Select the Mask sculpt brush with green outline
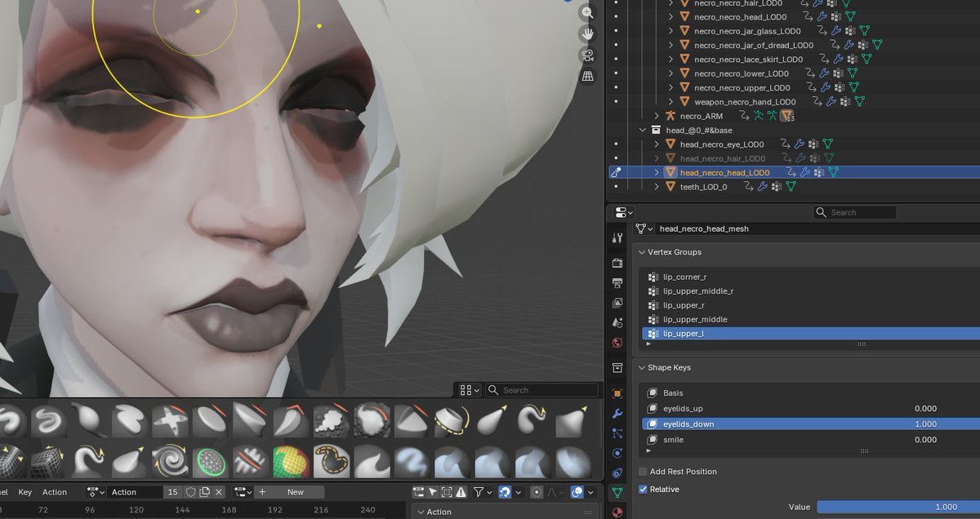Viewport: 980px width, 519px height. (x=211, y=461)
